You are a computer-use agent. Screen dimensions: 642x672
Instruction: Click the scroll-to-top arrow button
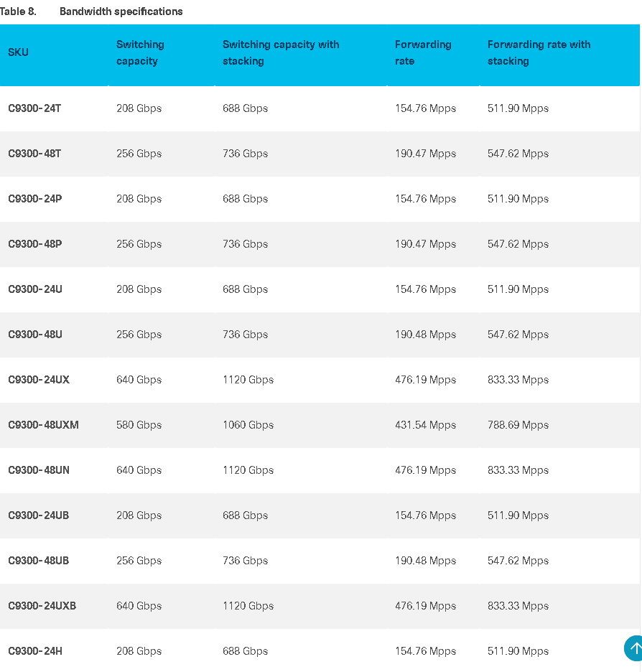coord(634,648)
